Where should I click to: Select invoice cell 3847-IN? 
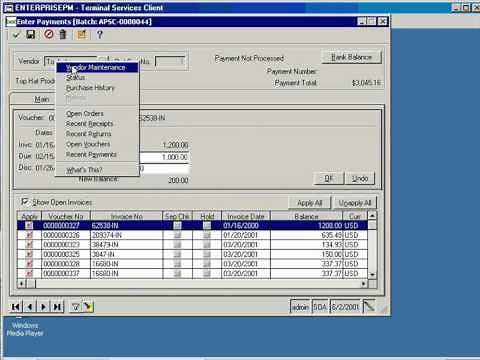tap(127, 254)
